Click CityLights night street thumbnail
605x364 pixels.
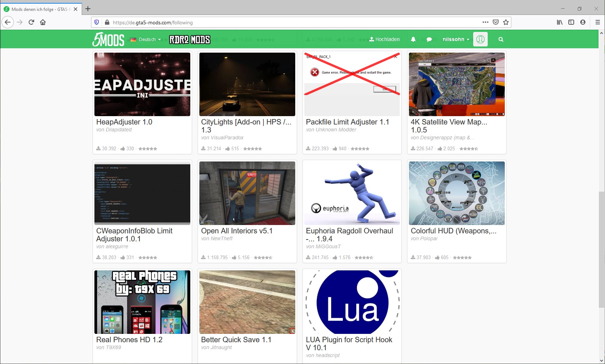[247, 84]
